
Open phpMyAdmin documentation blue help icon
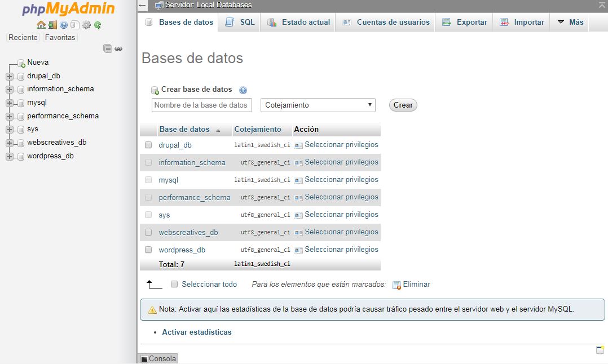click(x=64, y=25)
